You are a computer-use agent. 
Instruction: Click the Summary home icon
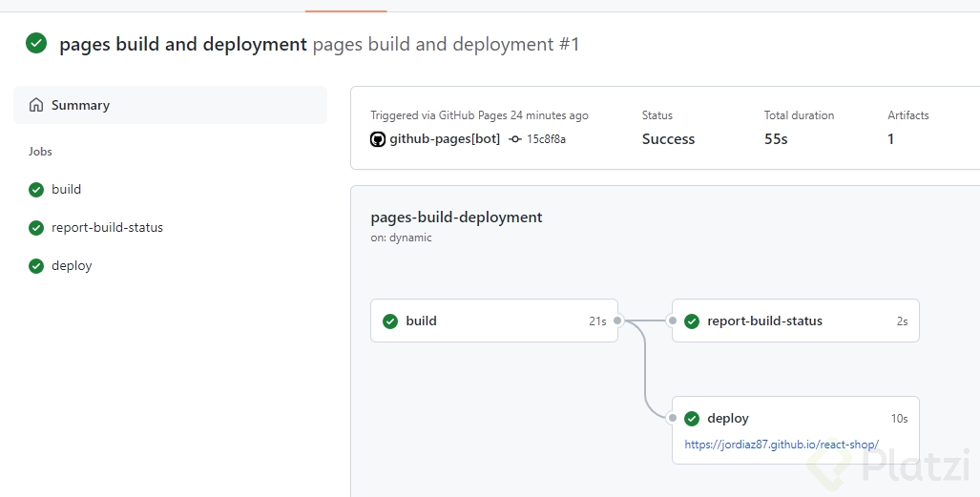(36, 105)
